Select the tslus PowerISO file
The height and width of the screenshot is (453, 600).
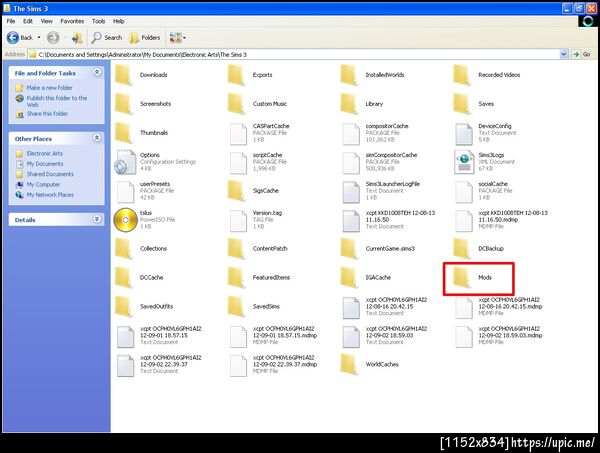click(x=145, y=220)
